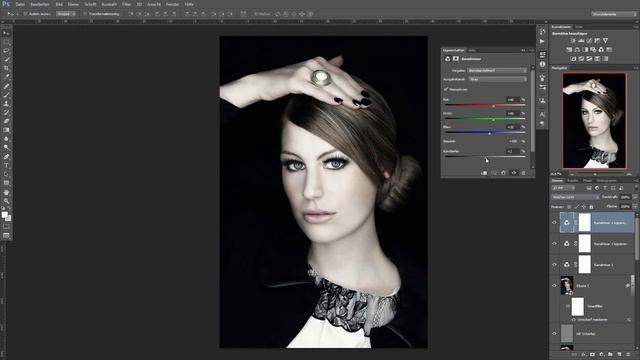Image resolution: width=640 pixels, height=360 pixels.
Task: Click the Grün slider handle
Action: click(x=493, y=120)
